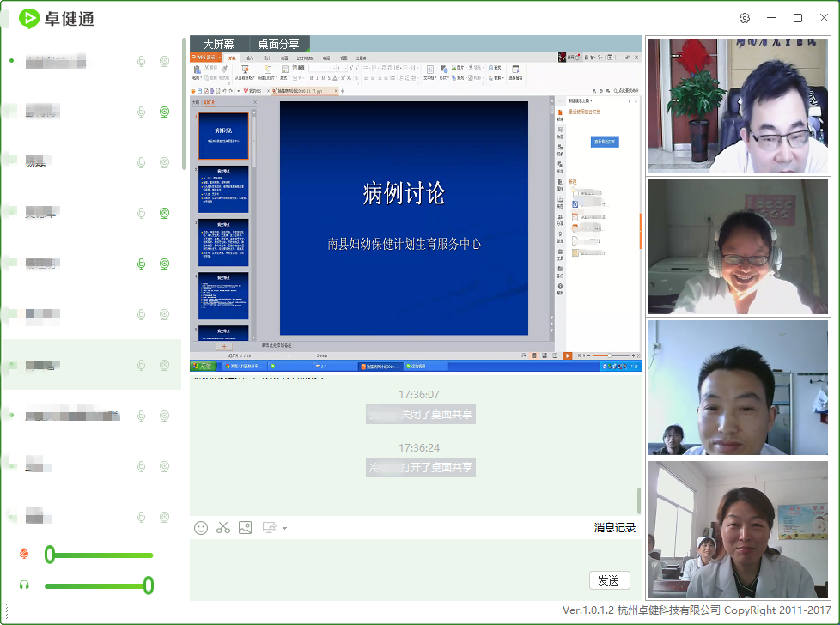
Task: Click microphone icon of the tenth participant
Action: pos(142,517)
